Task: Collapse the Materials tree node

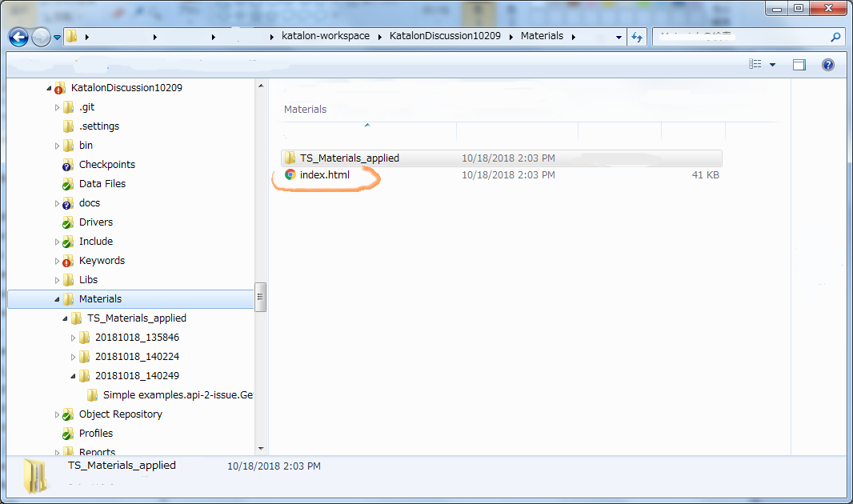Action: point(57,299)
